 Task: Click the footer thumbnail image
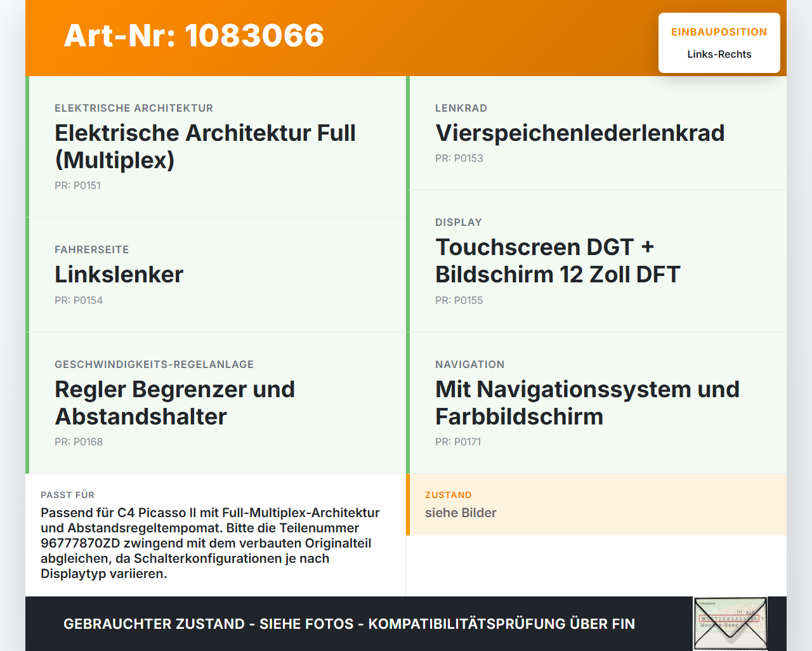(730, 624)
